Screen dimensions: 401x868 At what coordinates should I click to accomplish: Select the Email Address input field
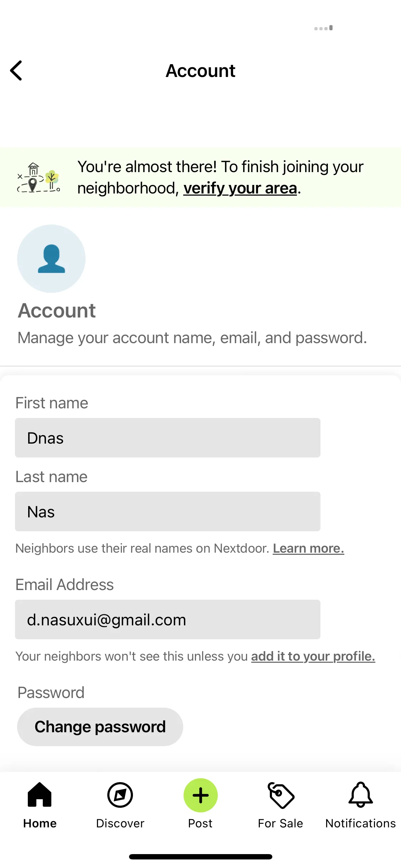point(168,620)
